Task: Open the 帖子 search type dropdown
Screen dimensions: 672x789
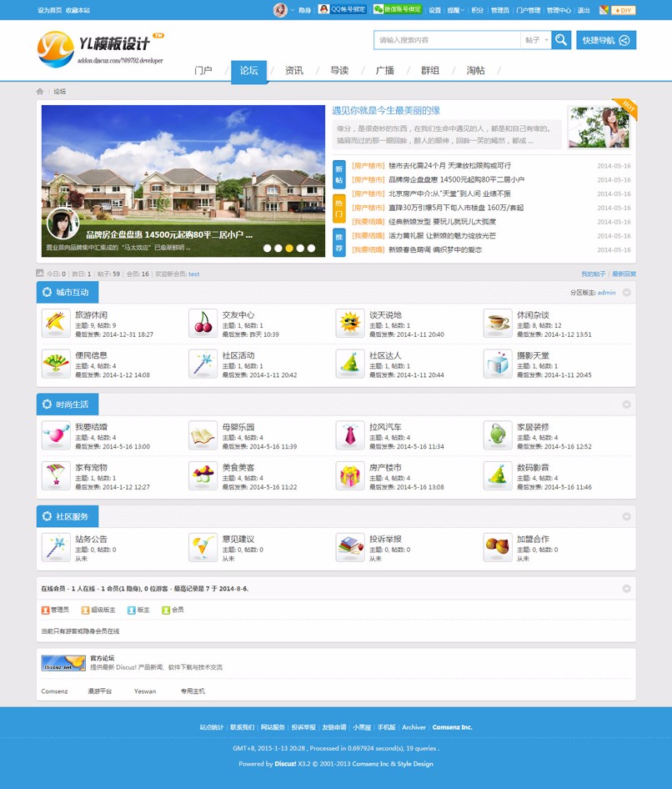Action: click(534, 39)
